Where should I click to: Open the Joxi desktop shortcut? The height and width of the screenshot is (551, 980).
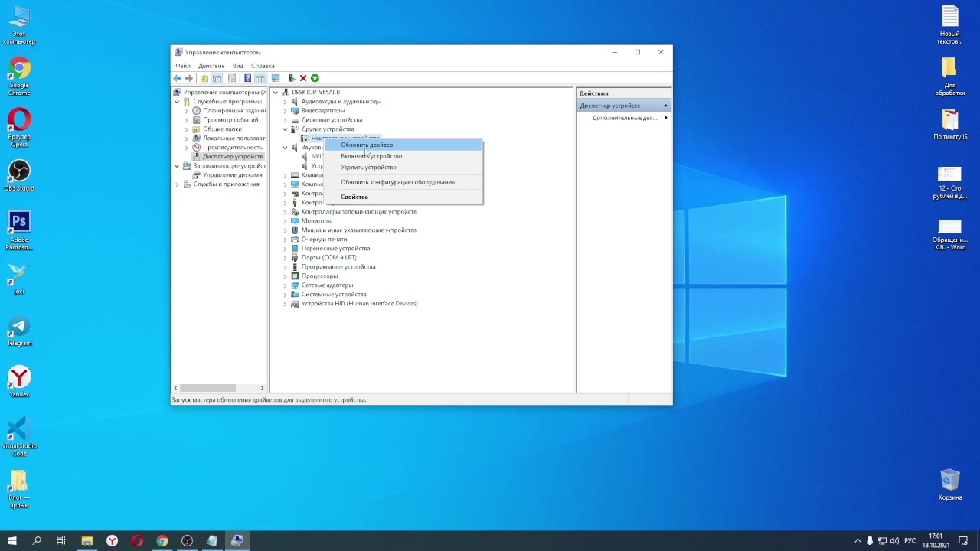click(x=19, y=279)
